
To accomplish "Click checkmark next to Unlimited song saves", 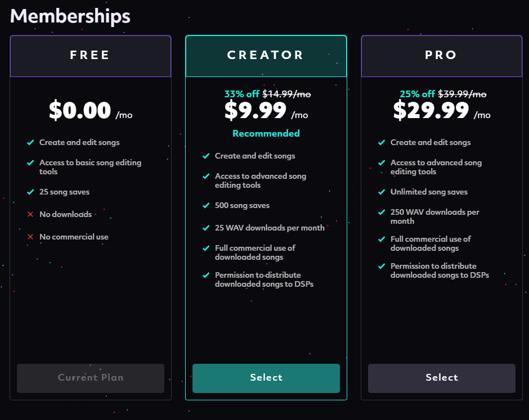I will coord(382,192).
